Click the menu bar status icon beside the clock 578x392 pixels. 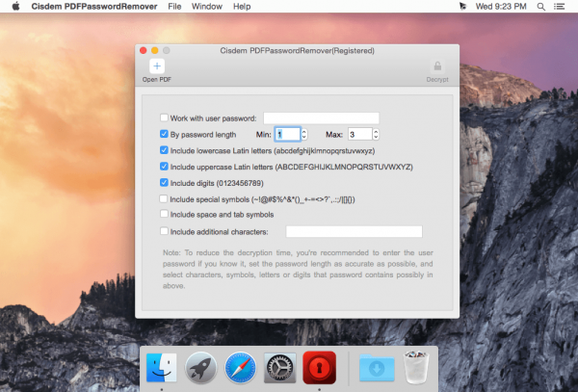(x=462, y=7)
